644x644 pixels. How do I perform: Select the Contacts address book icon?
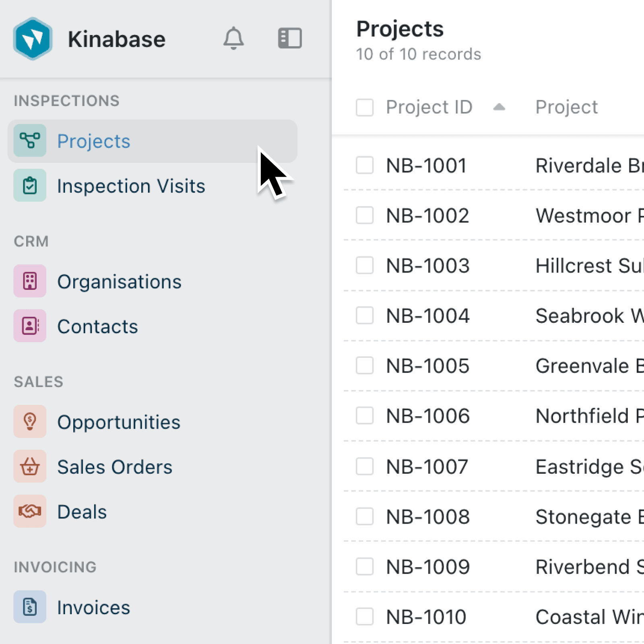point(29,326)
